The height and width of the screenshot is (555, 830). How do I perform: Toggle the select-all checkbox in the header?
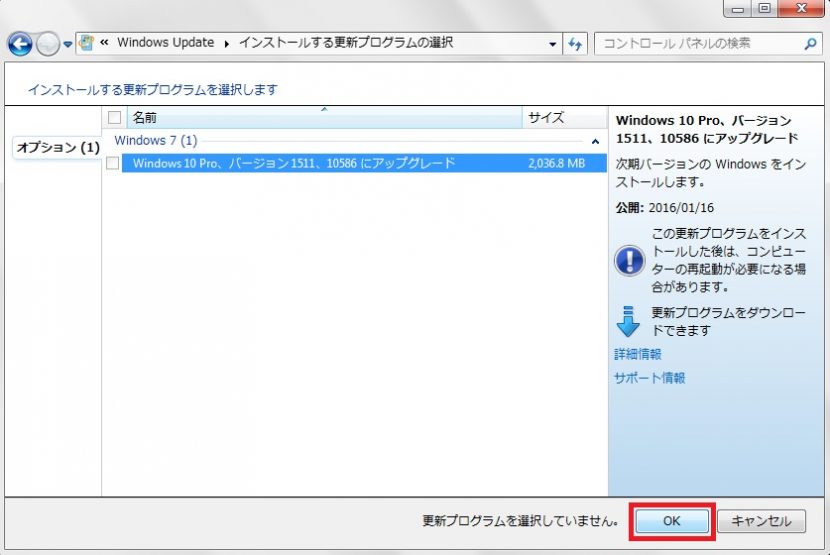point(114,118)
